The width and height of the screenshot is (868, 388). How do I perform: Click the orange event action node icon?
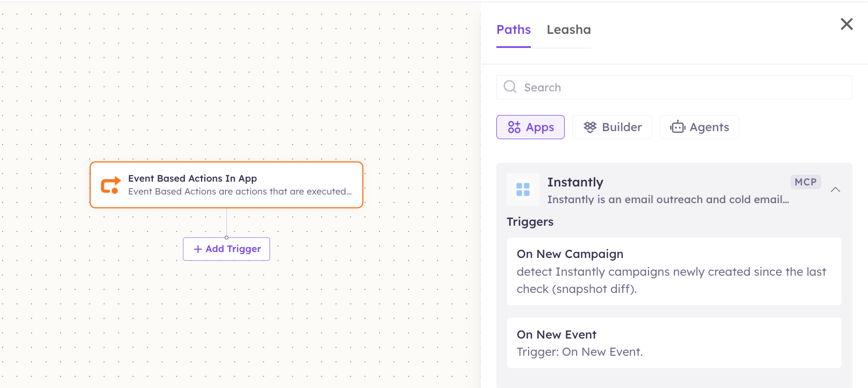111,185
